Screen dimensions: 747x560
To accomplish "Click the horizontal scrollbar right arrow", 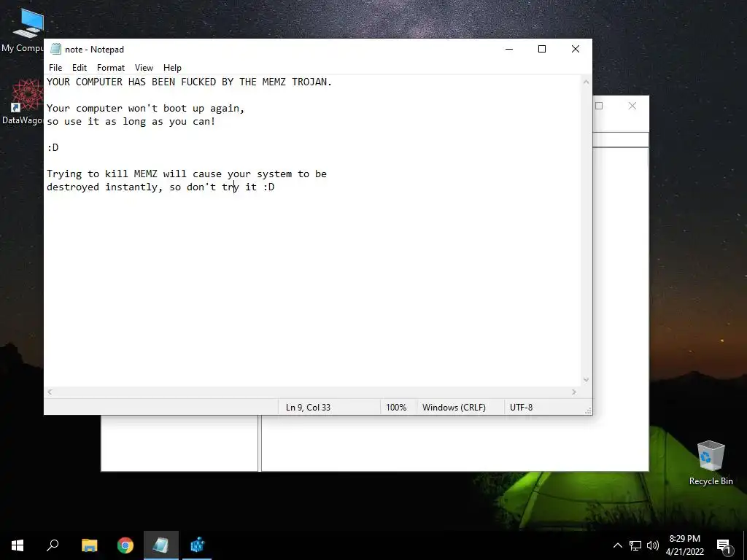I will (x=573, y=392).
